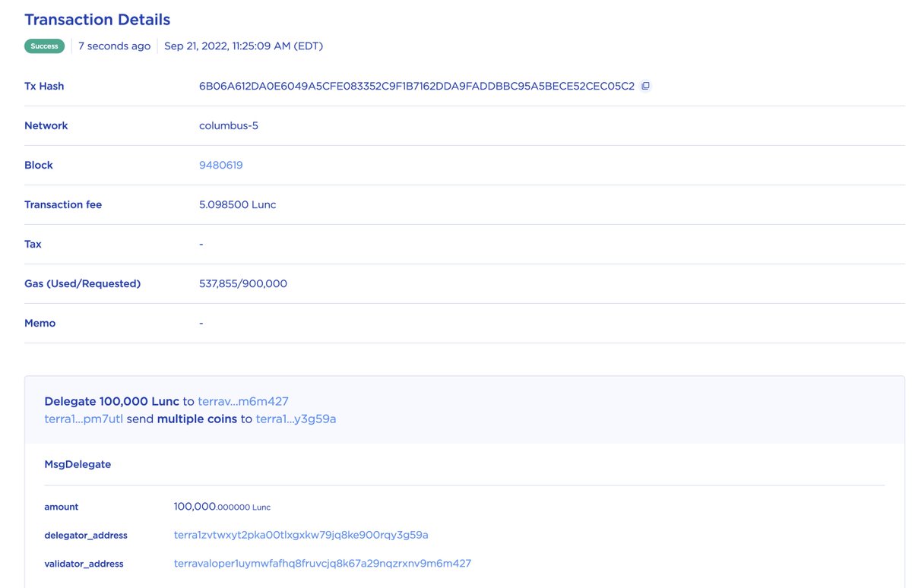Select the Network label
The height and width of the screenshot is (588, 912).
[x=46, y=125]
